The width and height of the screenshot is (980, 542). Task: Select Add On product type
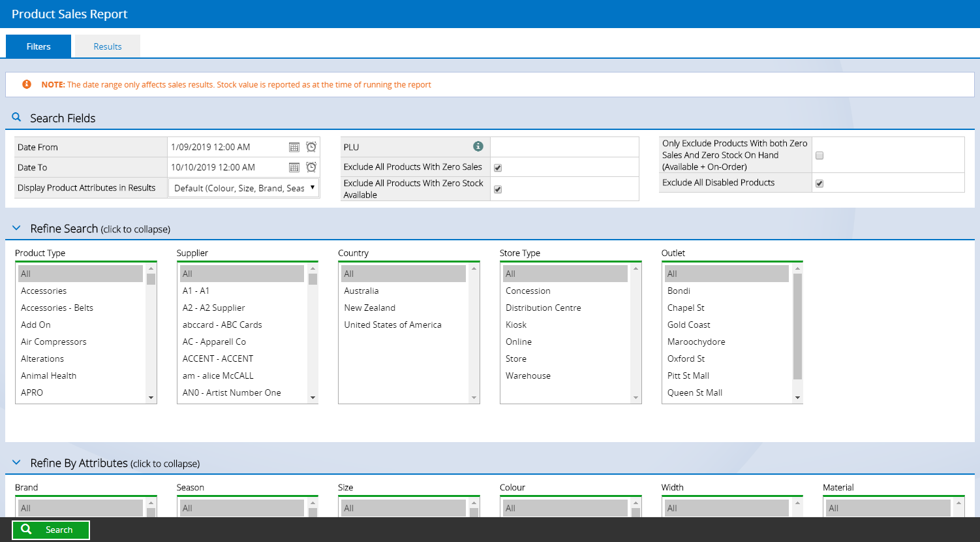[80, 325]
